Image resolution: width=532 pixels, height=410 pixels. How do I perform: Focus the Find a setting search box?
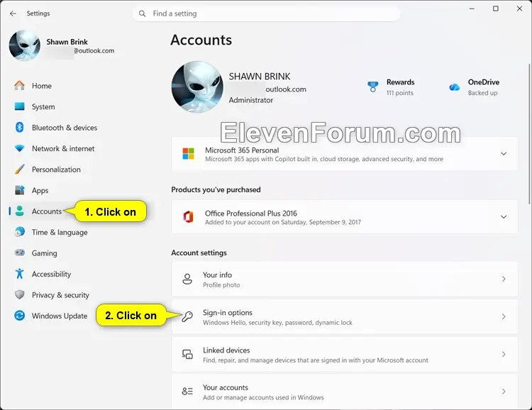click(x=266, y=13)
